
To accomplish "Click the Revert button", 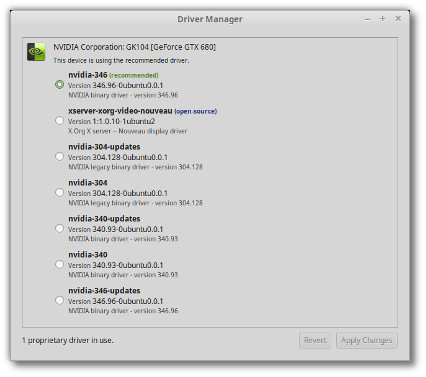I will point(315,340).
